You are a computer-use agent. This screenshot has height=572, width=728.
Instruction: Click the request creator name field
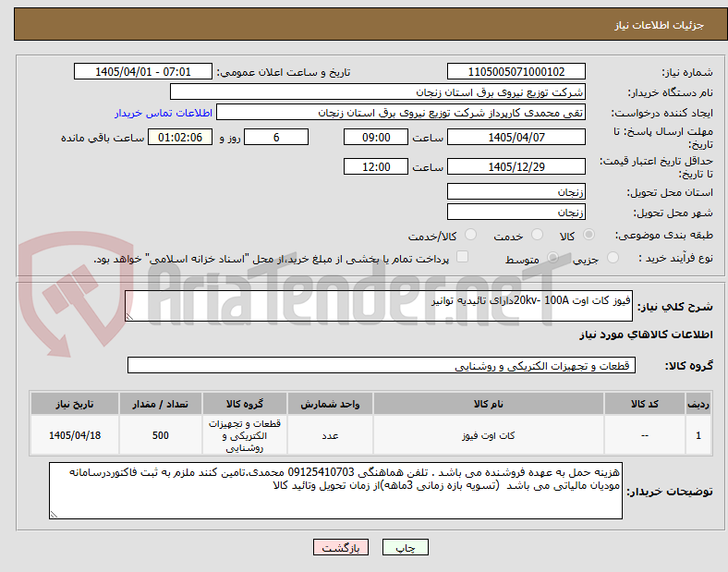(x=401, y=113)
